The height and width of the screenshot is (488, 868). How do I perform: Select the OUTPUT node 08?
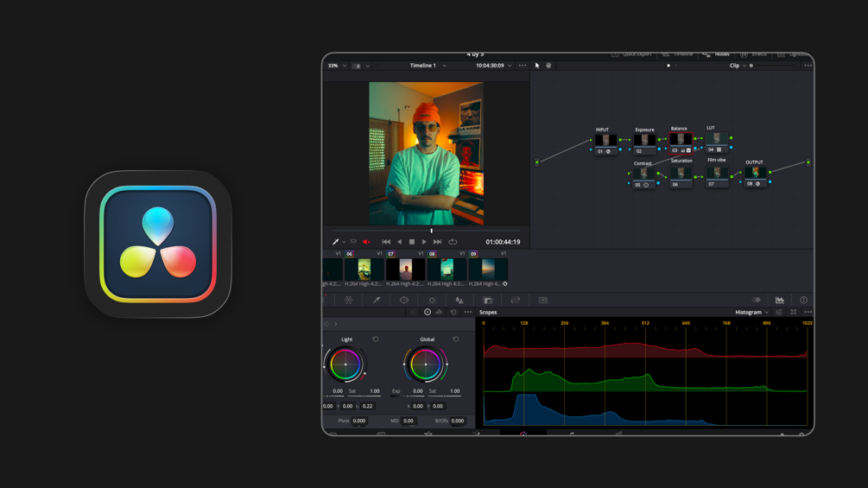point(756,176)
